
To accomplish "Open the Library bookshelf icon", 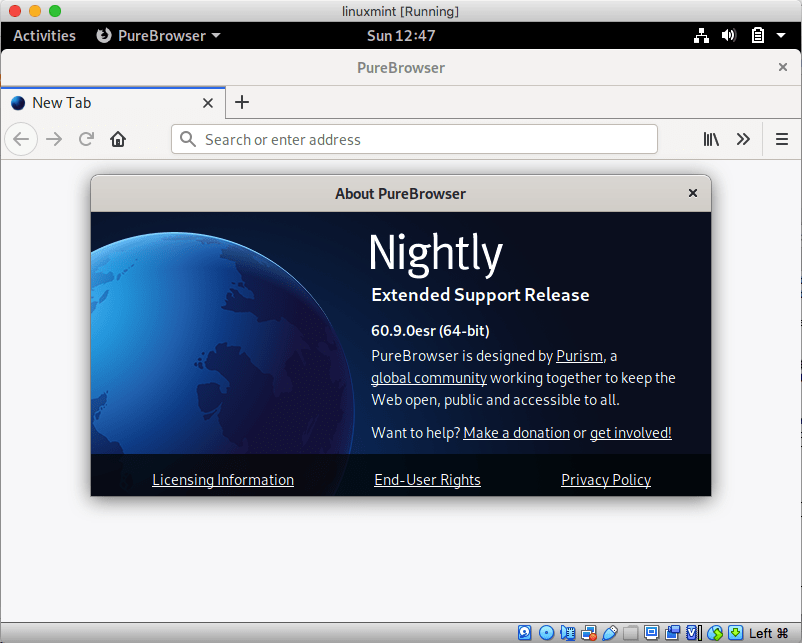I will pos(711,139).
